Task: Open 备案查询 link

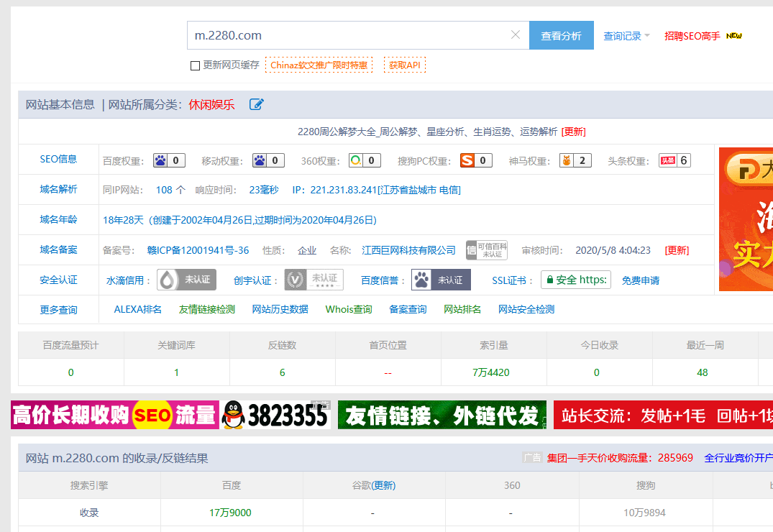Action: pos(408,309)
